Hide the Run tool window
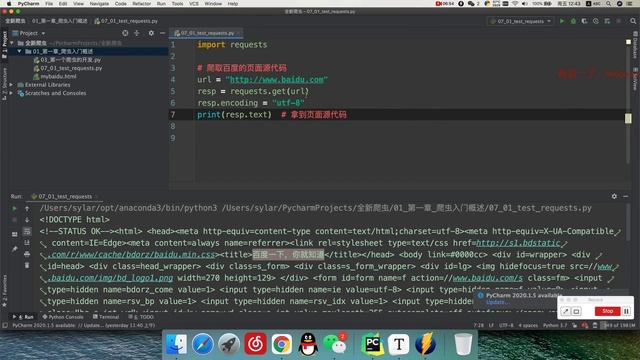Screen dimensions: 640x360 coord(626,196)
